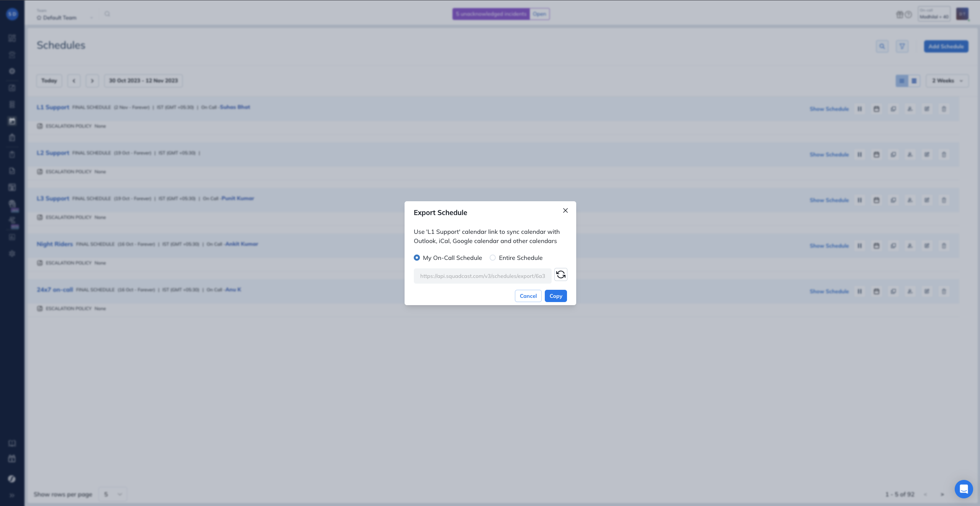Open the export calendar icon for L3 Support
The height and width of the screenshot is (506, 980).
[877, 200]
